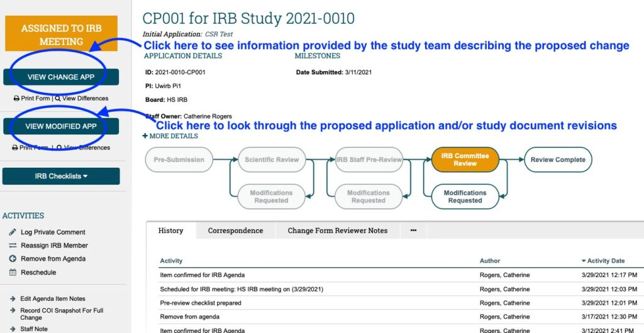Click Record COI Snapshot For Full Change
This screenshot has width=644, height=333.
pos(62,314)
